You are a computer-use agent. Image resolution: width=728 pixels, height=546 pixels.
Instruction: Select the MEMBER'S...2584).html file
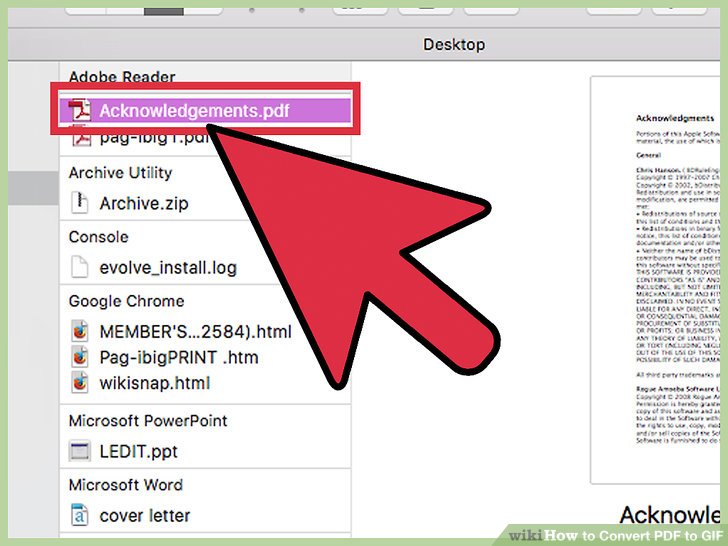[x=195, y=332]
